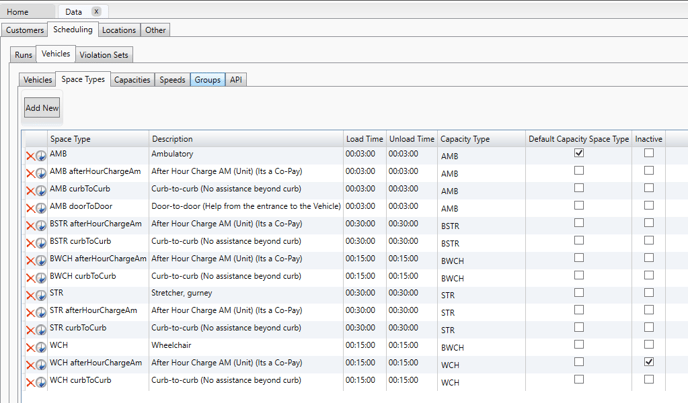Image resolution: width=688 pixels, height=403 pixels.
Task: Delete the WCH curbToCurb row
Action: pos(30,382)
